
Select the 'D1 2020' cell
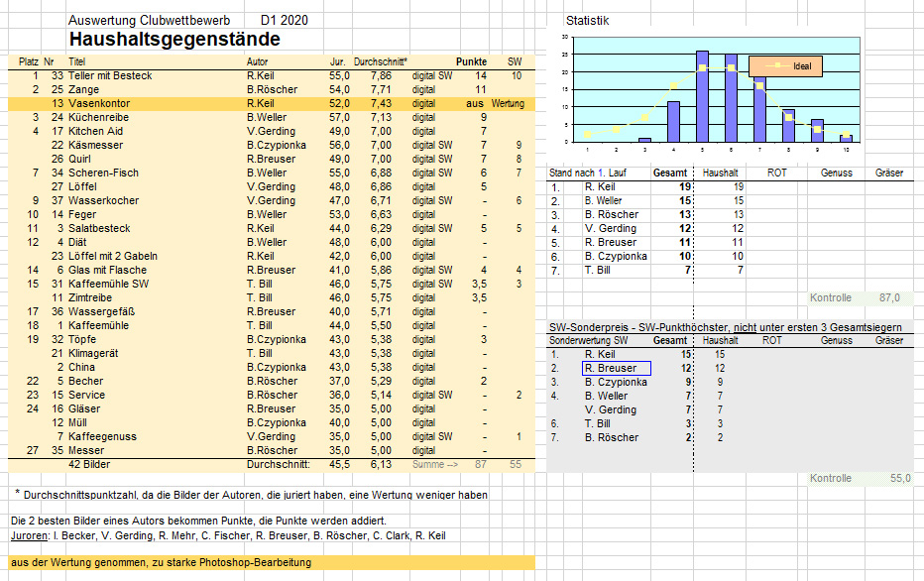[x=284, y=20]
